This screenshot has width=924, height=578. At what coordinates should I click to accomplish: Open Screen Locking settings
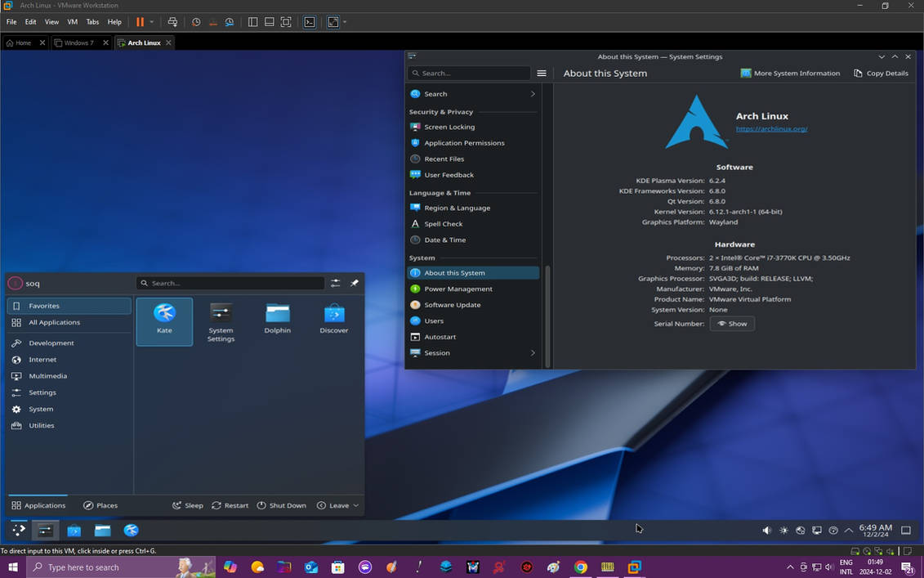tap(473, 127)
